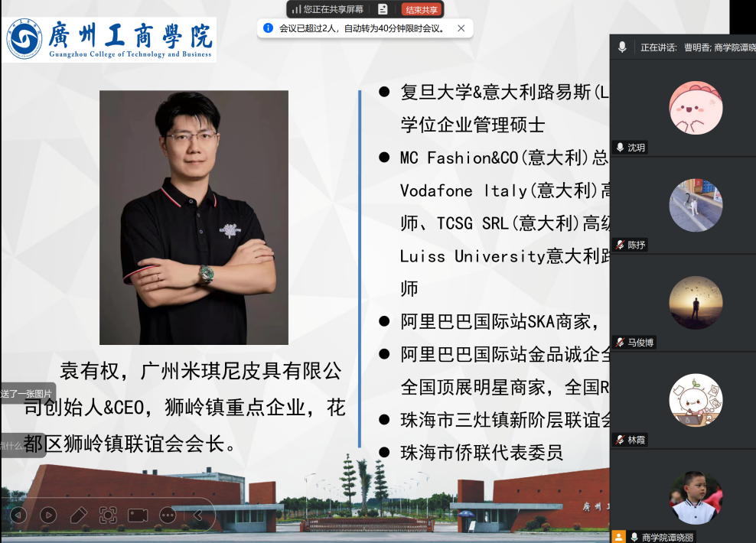The image size is (756, 543).
Task: Select the pen annotation tool
Action: [78, 515]
